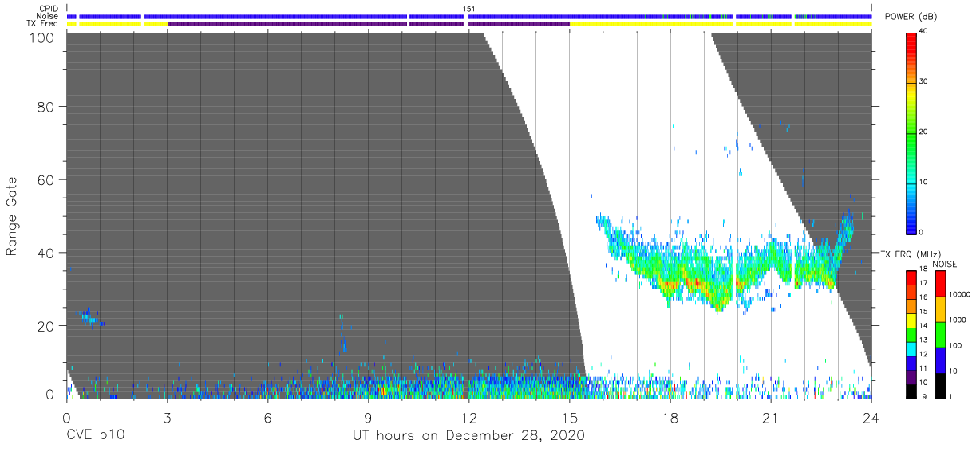Click the 18 label on the TX FRQ scale
The image size is (980, 452).
click(x=923, y=270)
